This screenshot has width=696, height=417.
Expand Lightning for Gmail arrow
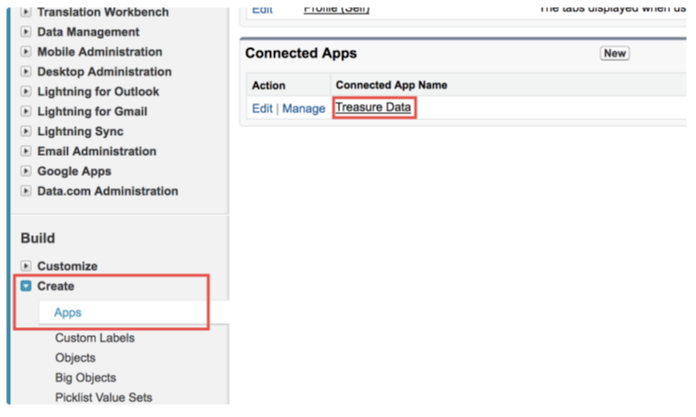(26, 112)
